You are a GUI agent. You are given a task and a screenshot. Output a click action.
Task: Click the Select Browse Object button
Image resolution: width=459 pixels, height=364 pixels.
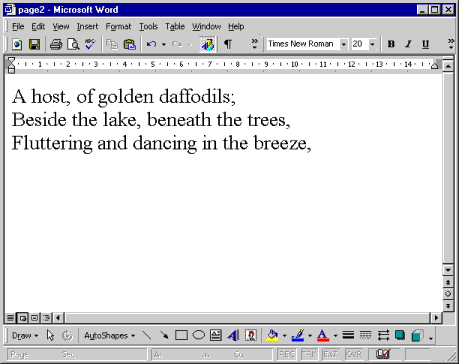(448, 294)
